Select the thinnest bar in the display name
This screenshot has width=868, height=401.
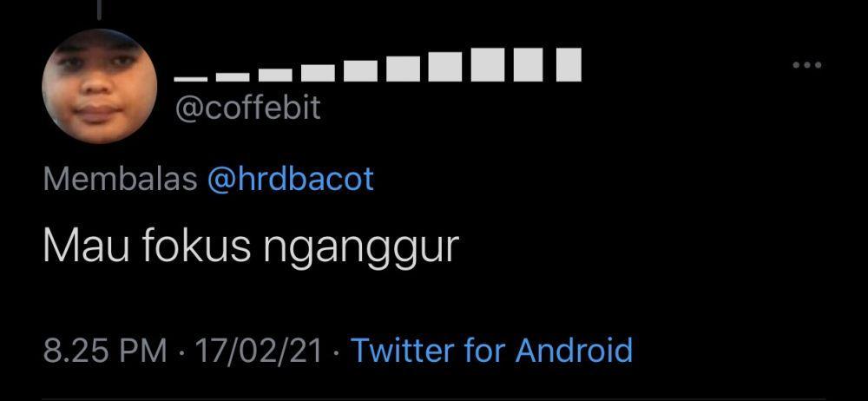pos(190,79)
